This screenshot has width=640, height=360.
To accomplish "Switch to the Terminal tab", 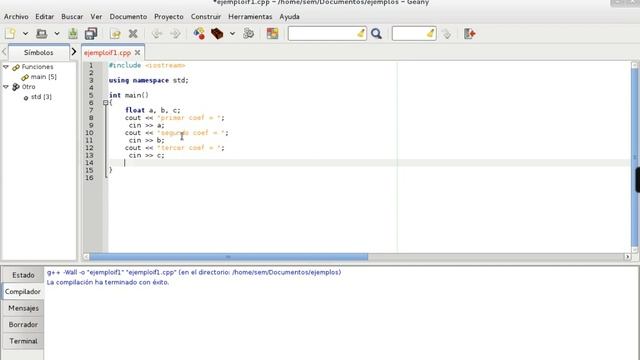I will [23, 341].
